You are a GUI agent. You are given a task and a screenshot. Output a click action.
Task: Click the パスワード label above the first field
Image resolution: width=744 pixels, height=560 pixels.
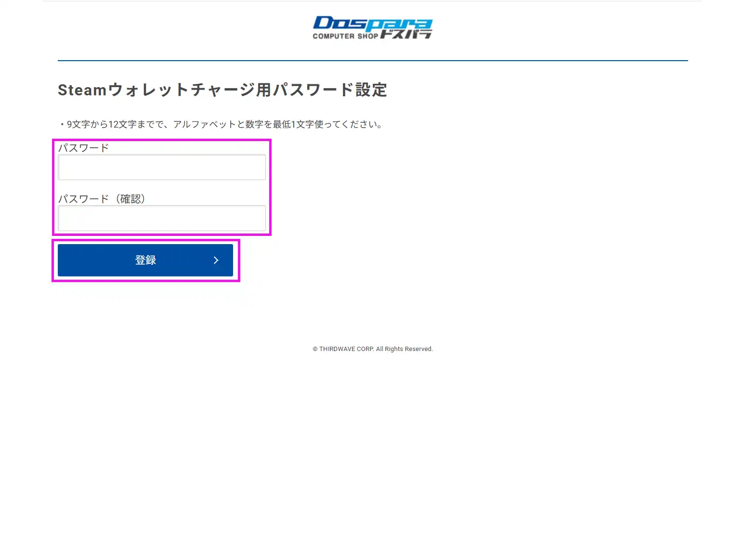83,148
